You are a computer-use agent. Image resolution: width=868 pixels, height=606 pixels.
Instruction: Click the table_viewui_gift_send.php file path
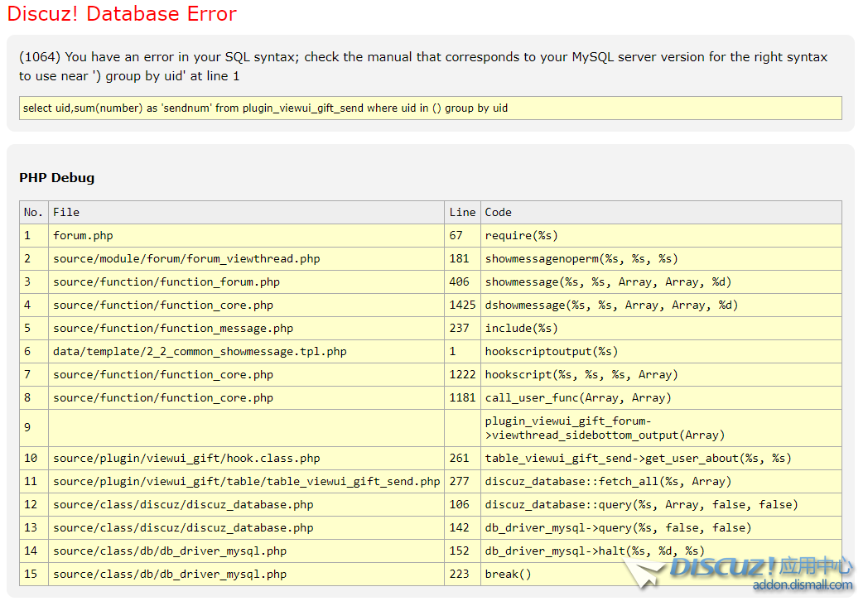[246, 481]
